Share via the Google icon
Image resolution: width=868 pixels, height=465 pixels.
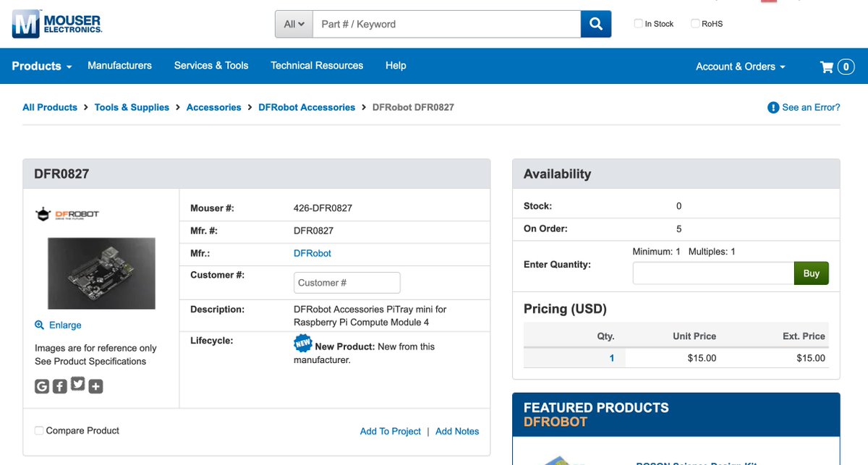point(42,386)
